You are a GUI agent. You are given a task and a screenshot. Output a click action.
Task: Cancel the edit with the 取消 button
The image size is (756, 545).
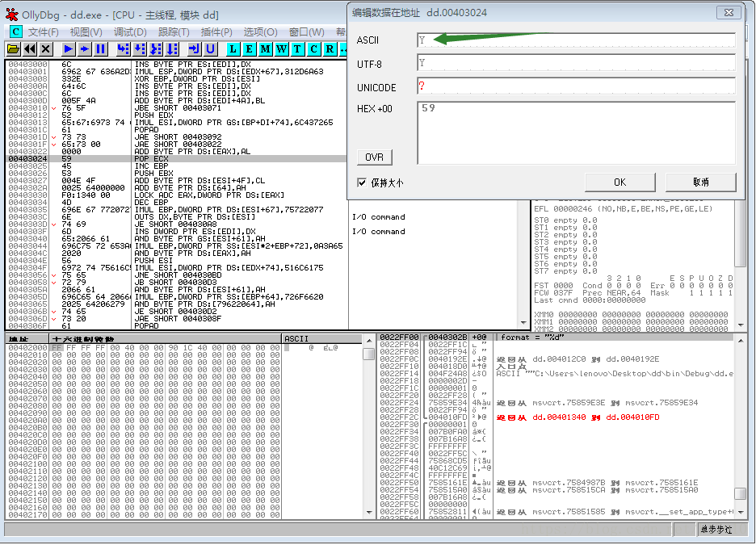(701, 182)
